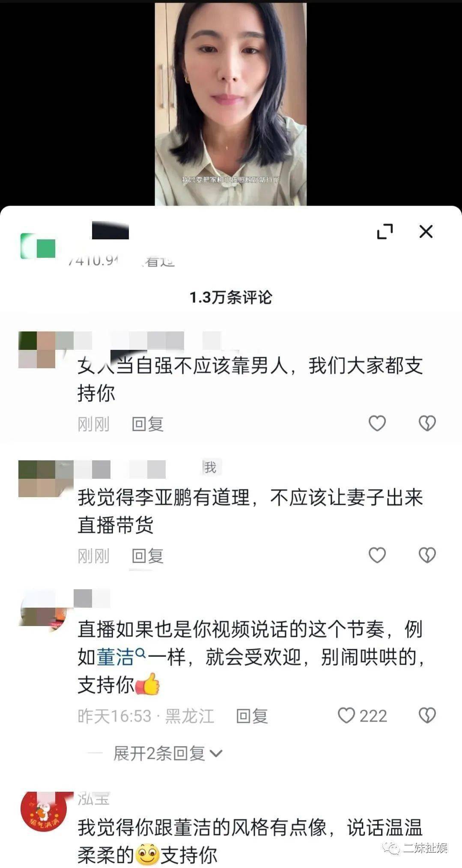This screenshot has width=462, height=868.
Task: Expand the 展开2条回复 replies
Action: point(168,753)
